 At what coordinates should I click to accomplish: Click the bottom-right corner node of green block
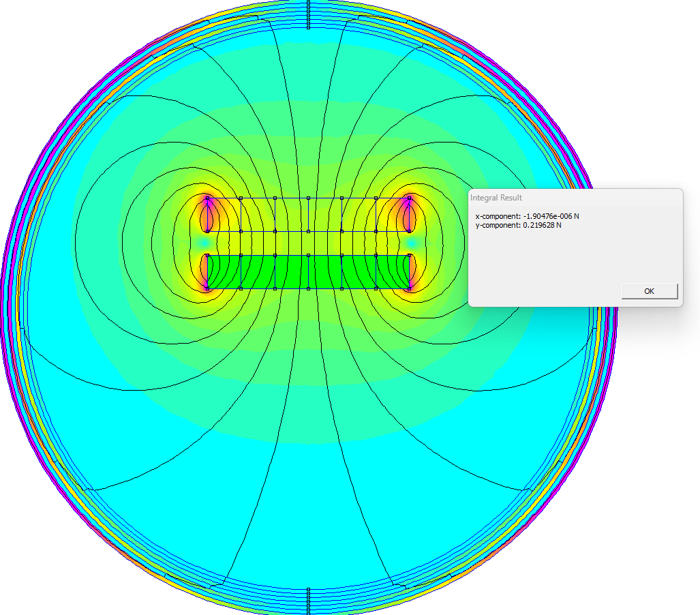409,289
